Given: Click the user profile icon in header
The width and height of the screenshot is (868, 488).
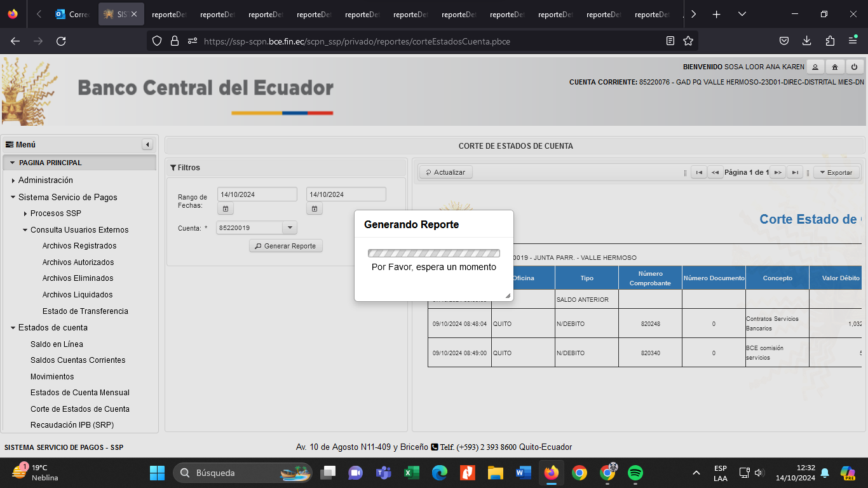Looking at the screenshot, I should 815,67.
